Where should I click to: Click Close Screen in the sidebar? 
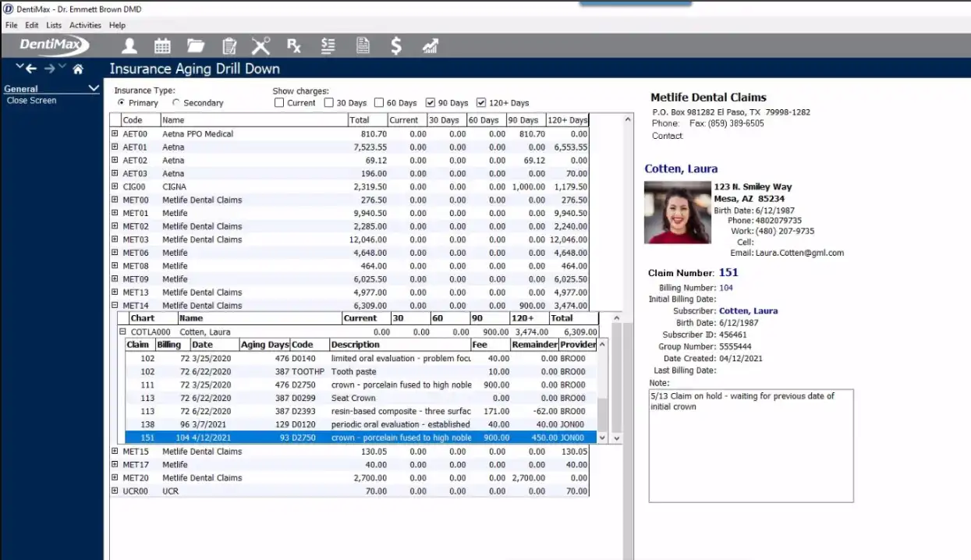click(x=31, y=100)
